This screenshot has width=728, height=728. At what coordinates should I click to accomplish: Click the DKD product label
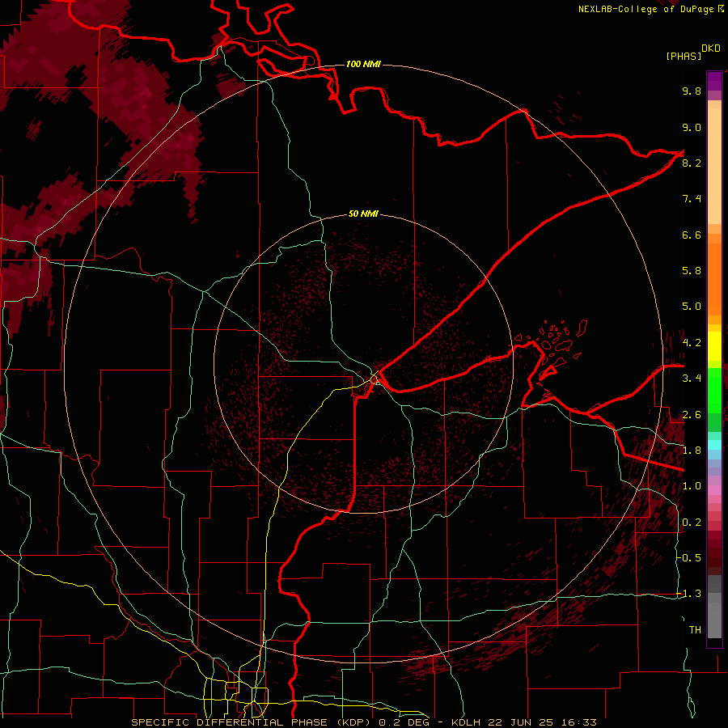pyautogui.click(x=711, y=49)
